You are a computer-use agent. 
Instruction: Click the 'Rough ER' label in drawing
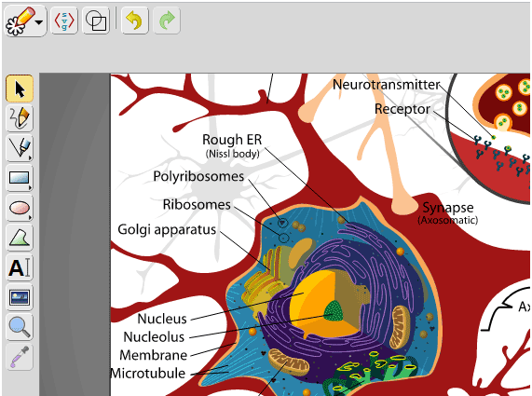232,140
